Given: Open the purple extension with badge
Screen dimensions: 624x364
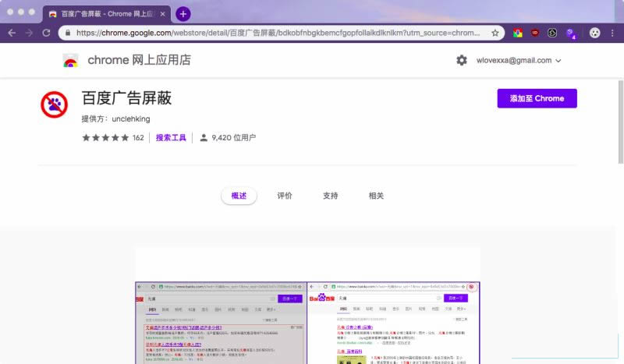Looking at the screenshot, I should click(571, 34).
